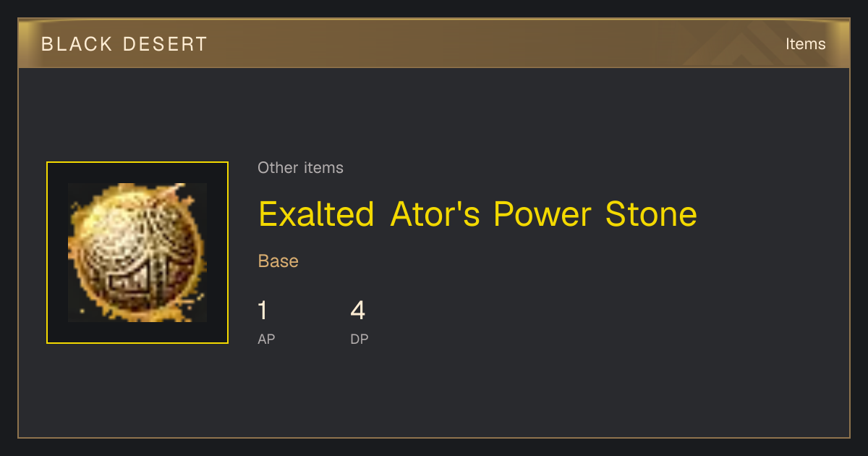Image resolution: width=868 pixels, height=456 pixels.
Task: Click the DP stat label
Action: [359, 339]
